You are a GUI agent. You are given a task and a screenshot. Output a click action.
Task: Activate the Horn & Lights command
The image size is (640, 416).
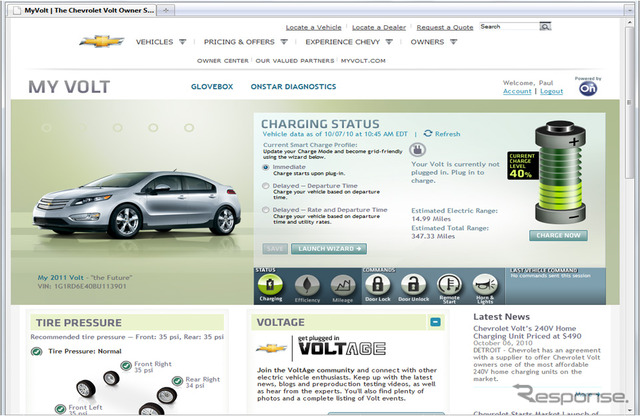click(485, 284)
